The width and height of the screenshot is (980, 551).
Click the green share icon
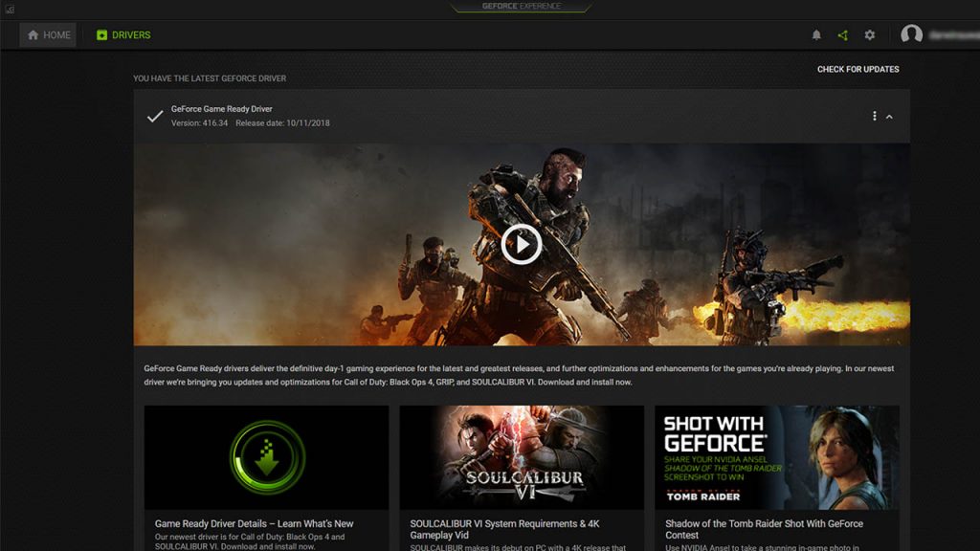click(843, 34)
